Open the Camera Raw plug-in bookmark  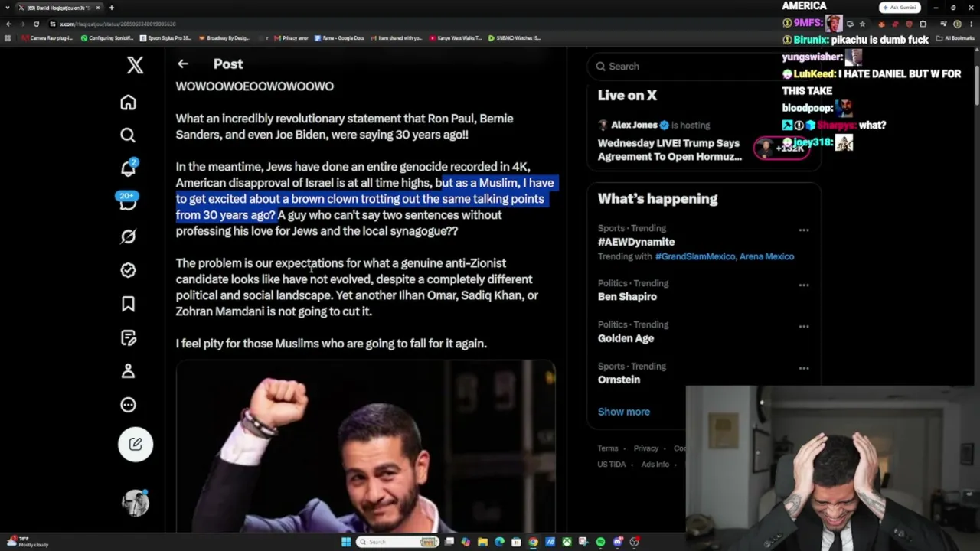[x=47, y=38]
